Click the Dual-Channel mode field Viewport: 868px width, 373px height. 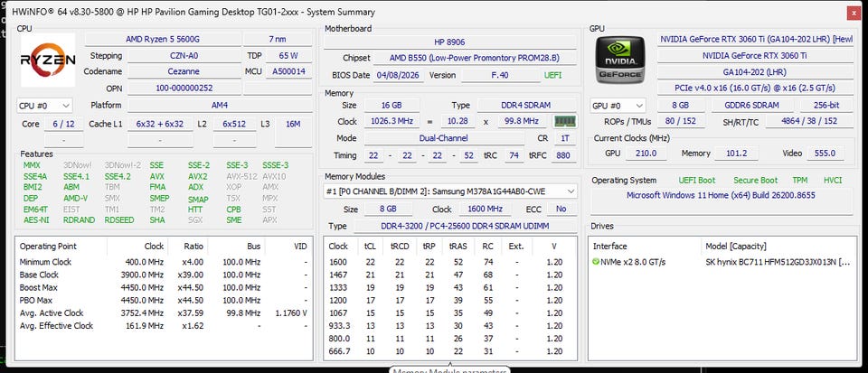pyautogui.click(x=443, y=139)
